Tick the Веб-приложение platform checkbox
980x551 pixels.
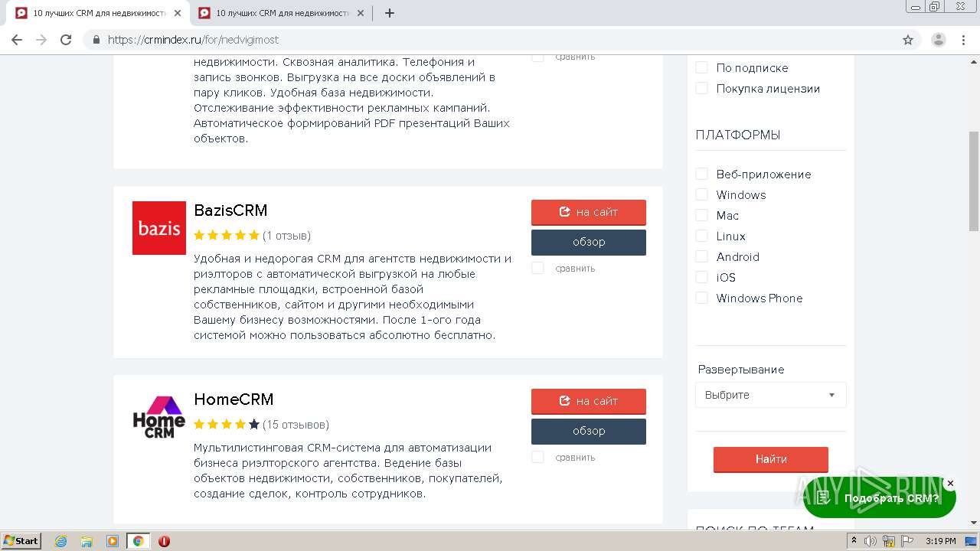(x=701, y=174)
